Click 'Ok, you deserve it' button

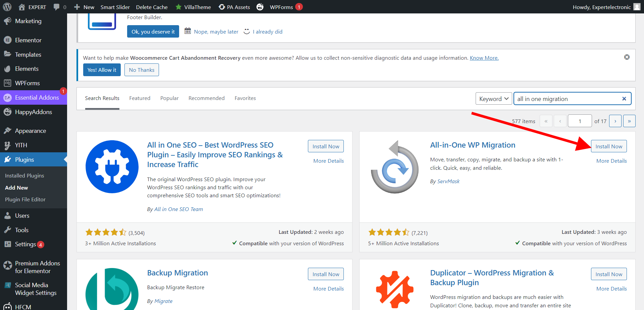click(x=153, y=32)
